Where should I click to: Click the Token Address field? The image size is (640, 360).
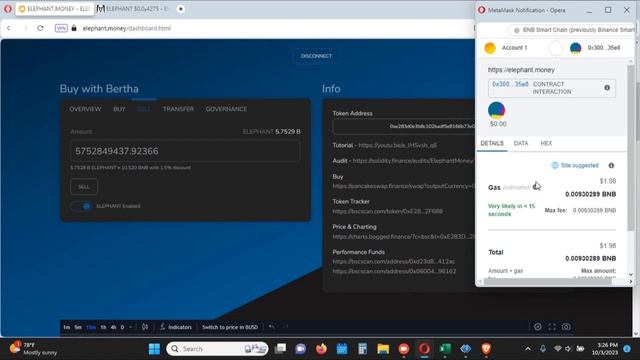[404, 127]
